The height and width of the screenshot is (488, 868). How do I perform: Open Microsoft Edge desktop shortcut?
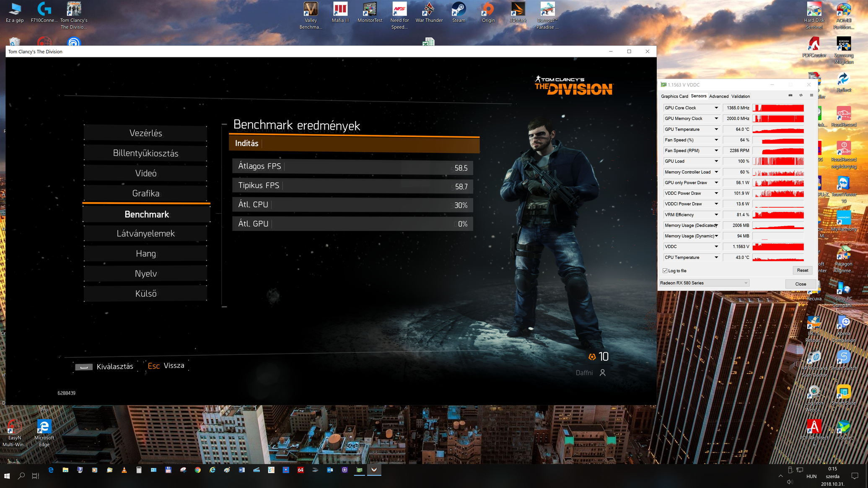[44, 433]
